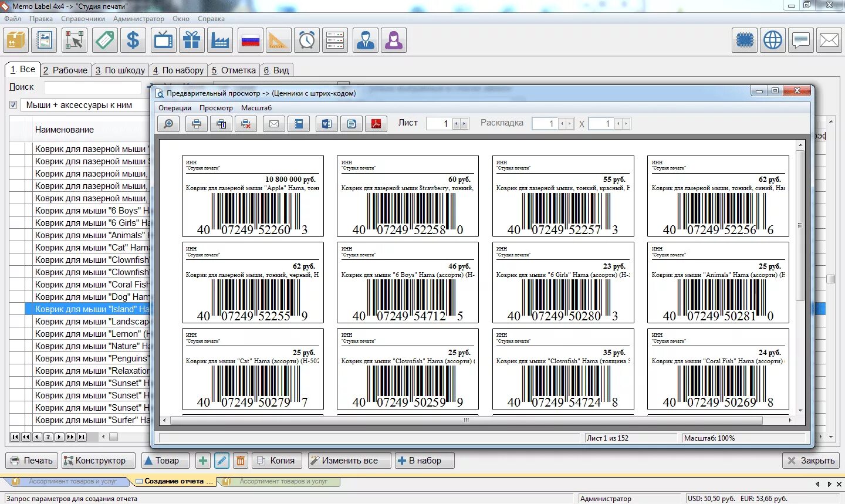Export preview to Word document
Viewport: 845px width, 504px height.
[327, 124]
